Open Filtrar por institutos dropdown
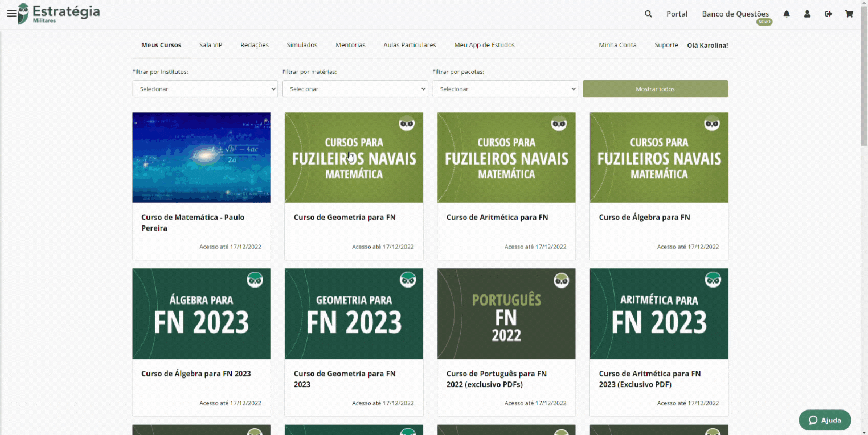The image size is (868, 435). [205, 89]
